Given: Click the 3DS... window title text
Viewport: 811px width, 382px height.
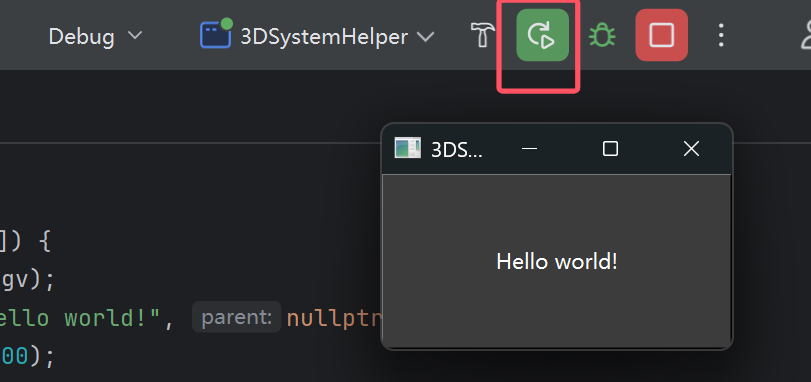Looking at the screenshot, I should [x=457, y=150].
